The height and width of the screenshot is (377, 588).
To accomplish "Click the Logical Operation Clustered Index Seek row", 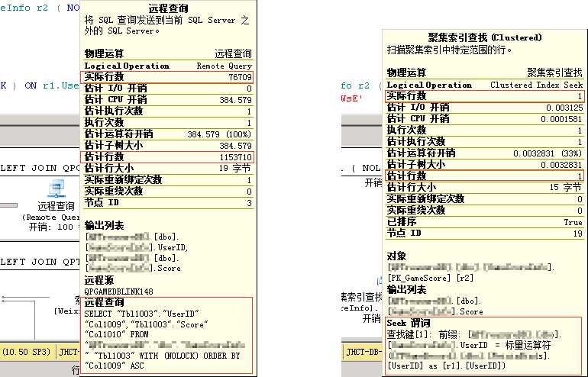I will (x=484, y=85).
